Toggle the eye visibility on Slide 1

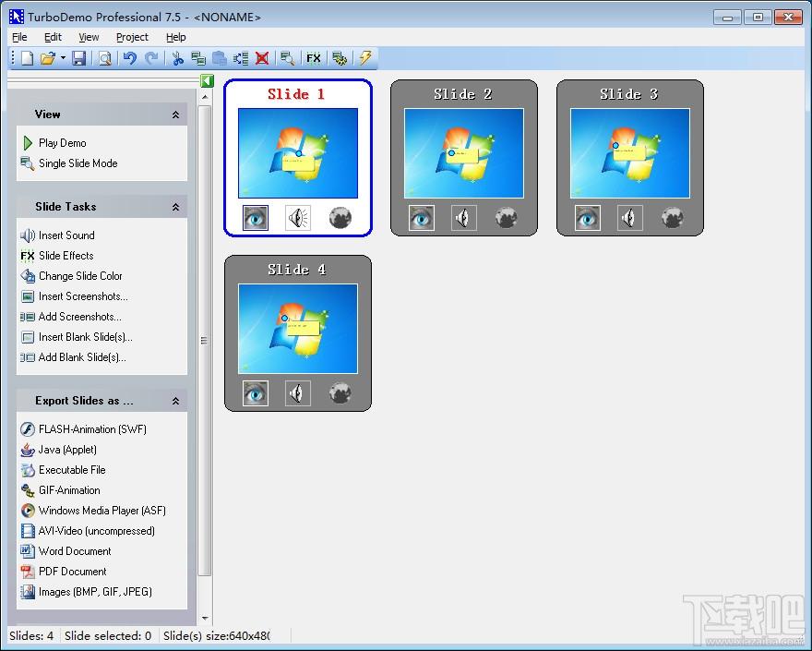[x=256, y=218]
